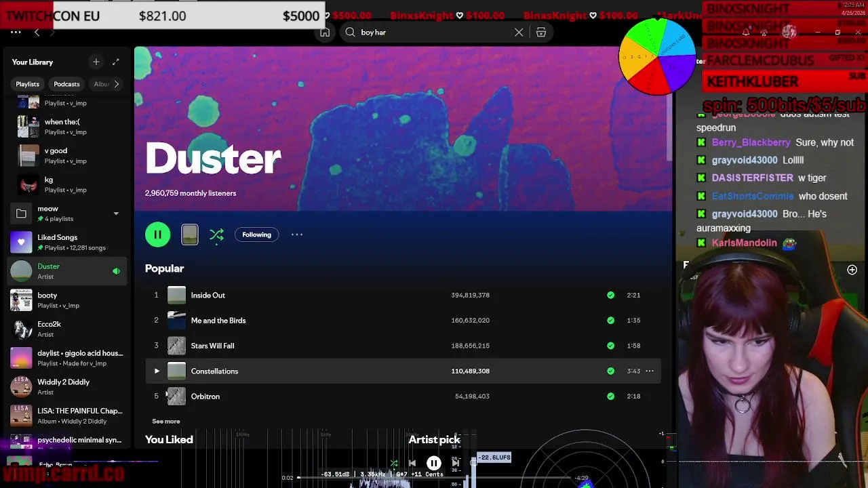Click the Following button for Duster
Image resolution: width=868 pixels, height=488 pixels.
pyautogui.click(x=256, y=235)
